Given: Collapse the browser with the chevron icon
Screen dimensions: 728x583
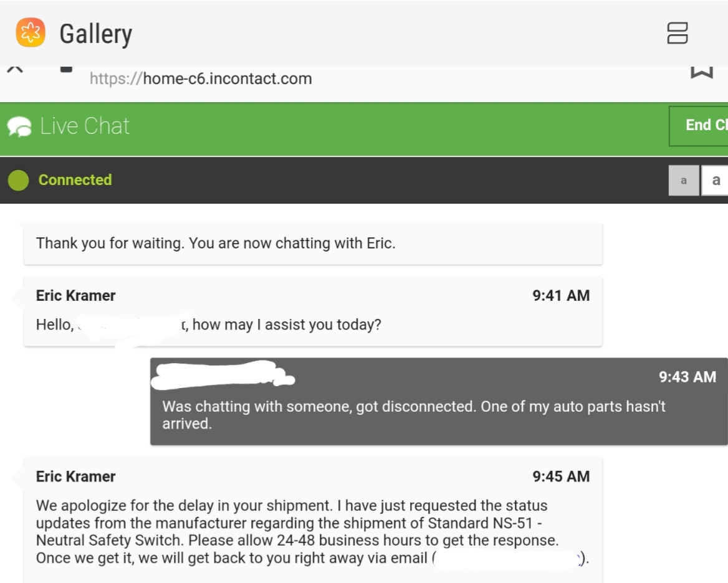Looking at the screenshot, I should tap(14, 67).
